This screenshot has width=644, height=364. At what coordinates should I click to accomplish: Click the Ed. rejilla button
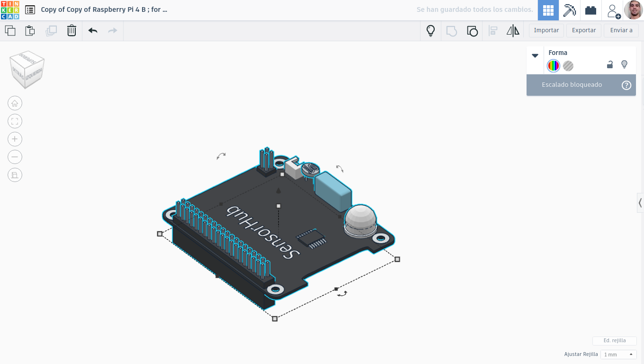coord(615,341)
